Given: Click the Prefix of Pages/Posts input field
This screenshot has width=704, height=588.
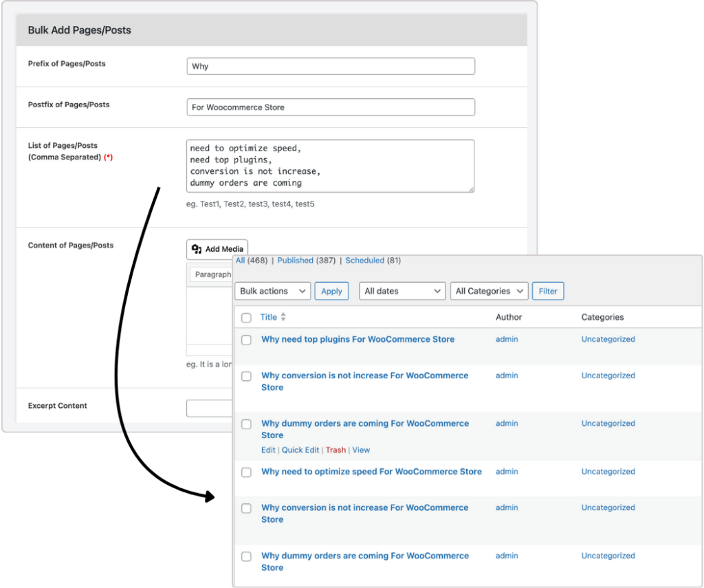Looking at the screenshot, I should (330, 66).
